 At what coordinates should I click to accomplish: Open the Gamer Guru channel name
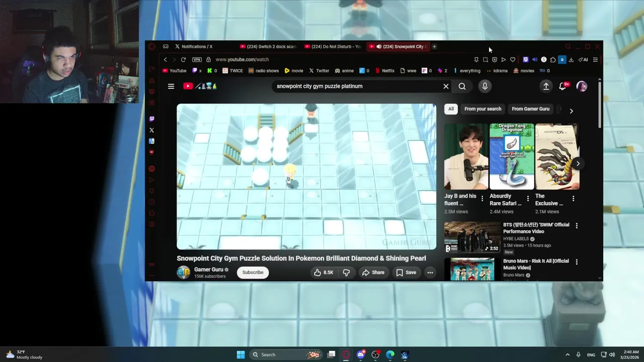(209, 269)
